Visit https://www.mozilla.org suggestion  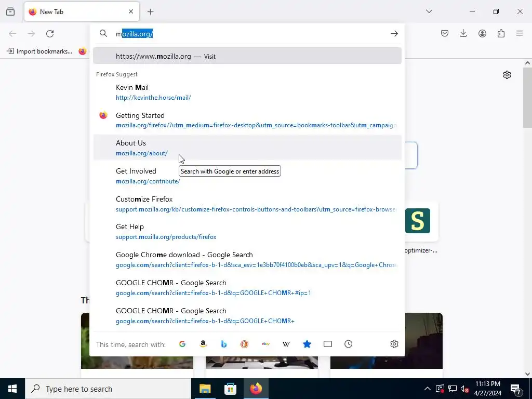pos(247,56)
